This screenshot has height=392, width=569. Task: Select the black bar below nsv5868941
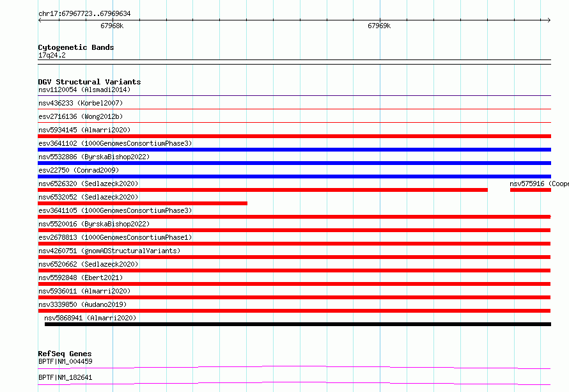[x=298, y=324]
